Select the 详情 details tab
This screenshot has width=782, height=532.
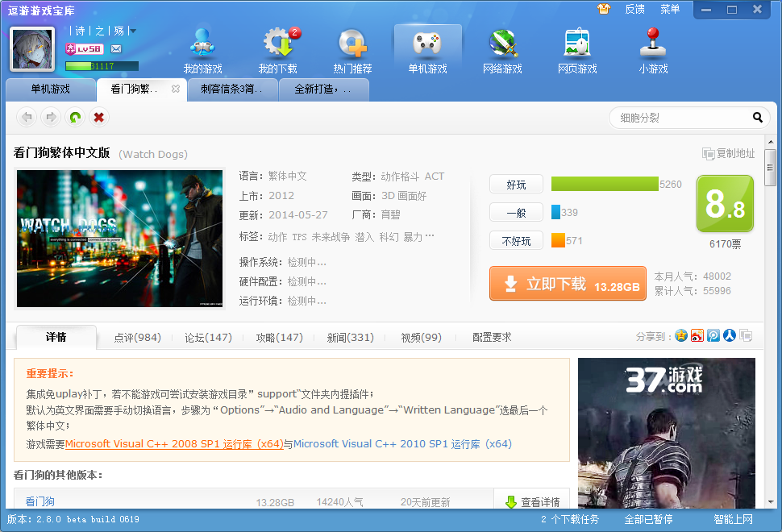click(x=56, y=337)
